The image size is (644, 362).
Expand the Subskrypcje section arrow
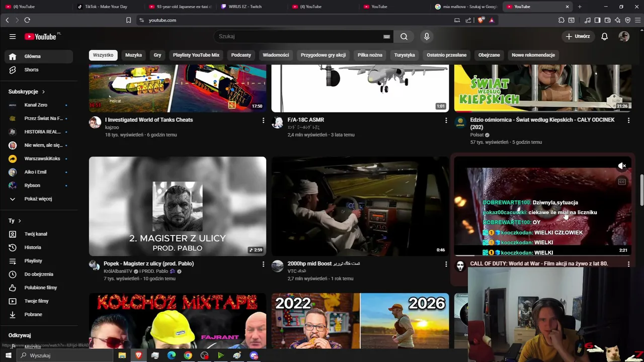(x=43, y=92)
